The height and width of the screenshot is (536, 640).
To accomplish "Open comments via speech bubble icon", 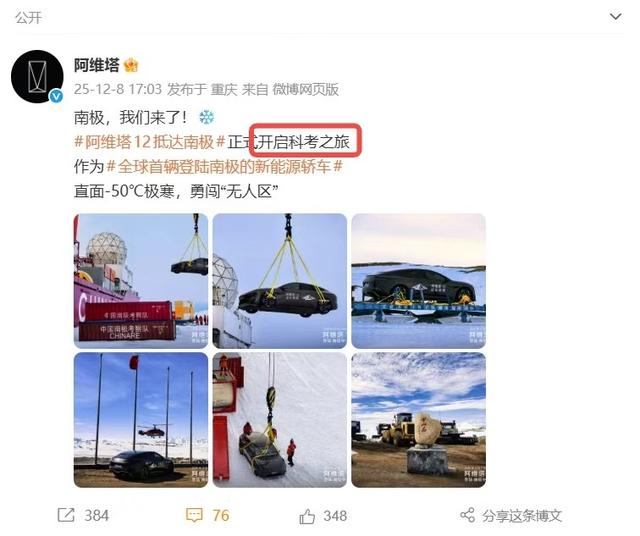I will (194, 515).
